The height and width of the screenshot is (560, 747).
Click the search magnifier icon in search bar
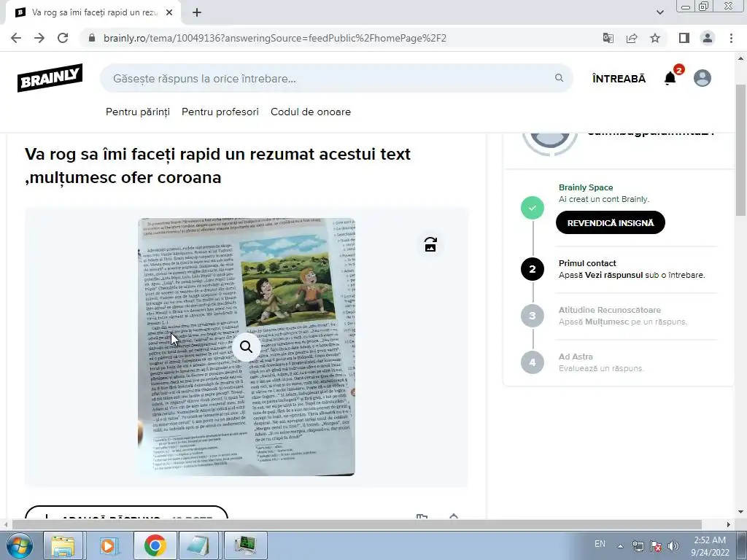[559, 77]
